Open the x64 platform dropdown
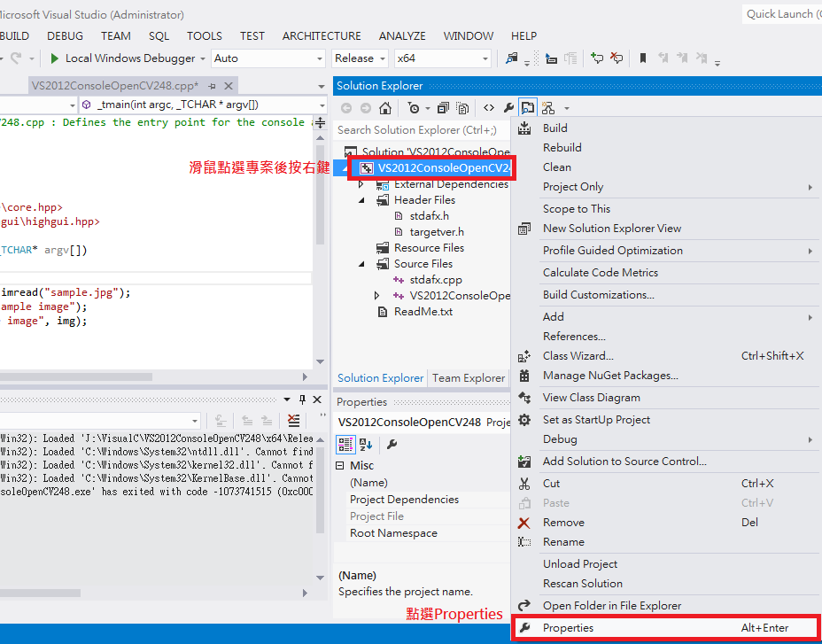This screenshot has height=644, width=822. pos(443,58)
